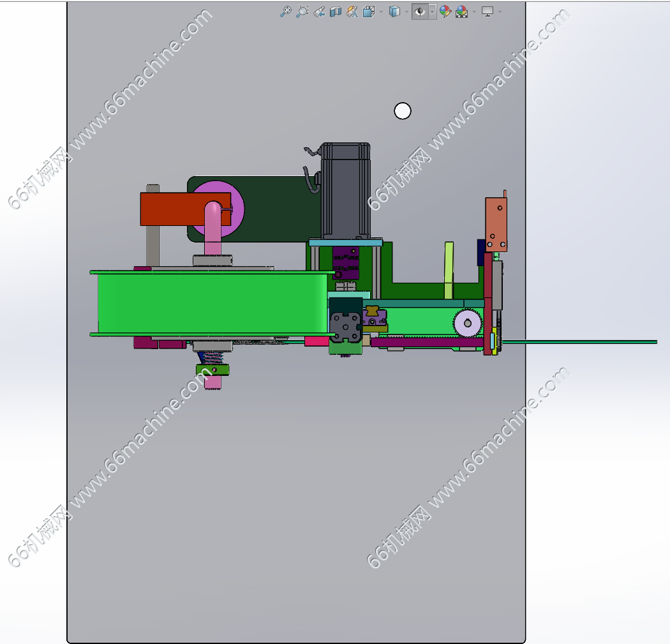Image resolution: width=670 pixels, height=644 pixels.
Task: Return to the Previous View
Action: pyautogui.click(x=319, y=12)
